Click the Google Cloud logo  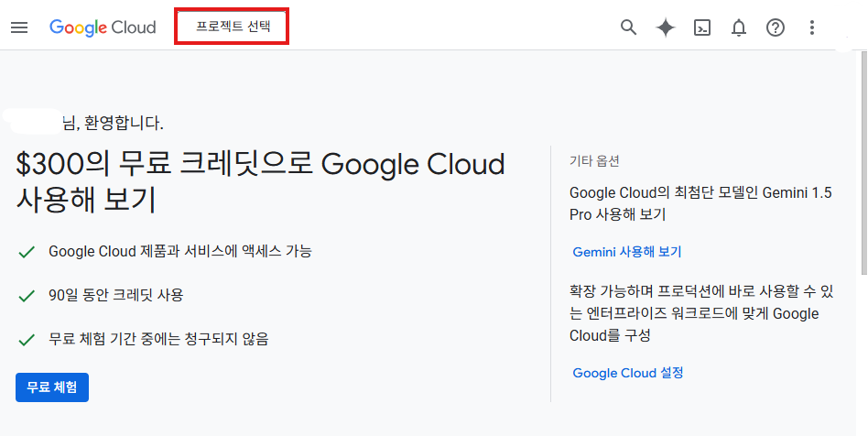103,27
